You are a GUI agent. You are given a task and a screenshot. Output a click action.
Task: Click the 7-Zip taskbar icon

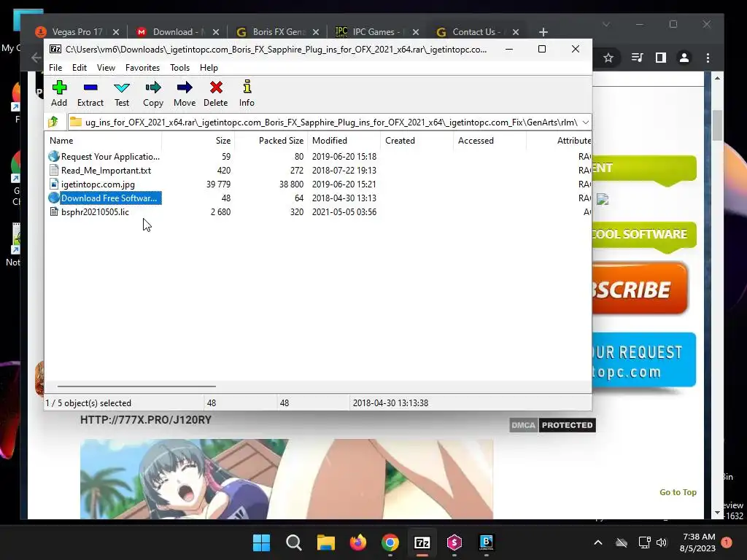[x=422, y=542]
